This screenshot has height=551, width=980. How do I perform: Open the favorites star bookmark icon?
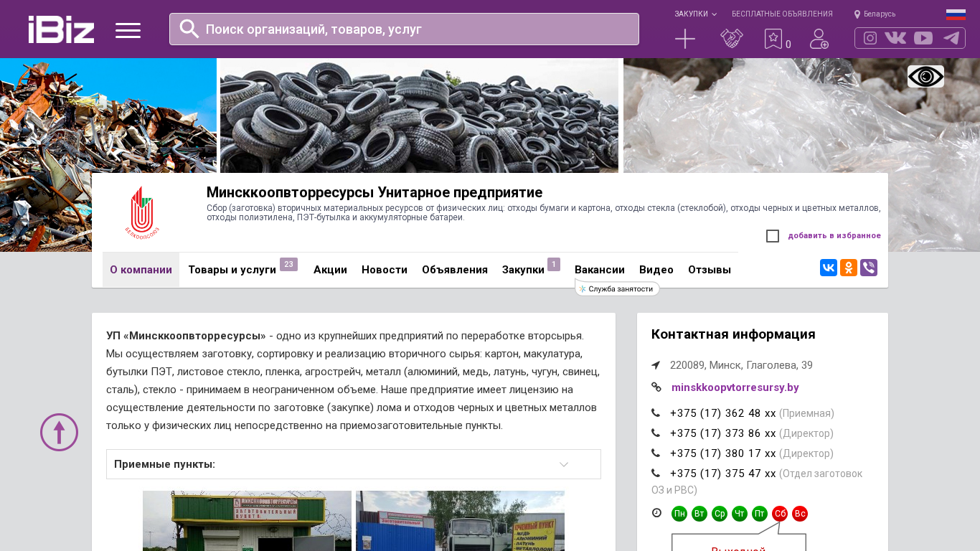pyautogui.click(x=773, y=39)
